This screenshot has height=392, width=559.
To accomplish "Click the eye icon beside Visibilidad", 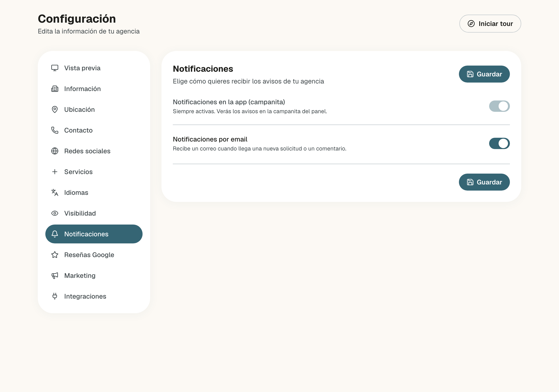I will (55, 213).
